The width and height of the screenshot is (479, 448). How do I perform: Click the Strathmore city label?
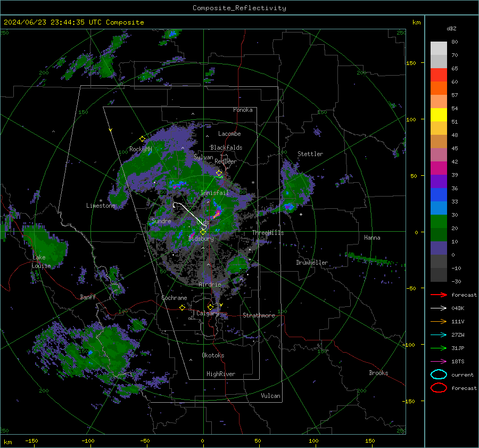pyautogui.click(x=259, y=315)
